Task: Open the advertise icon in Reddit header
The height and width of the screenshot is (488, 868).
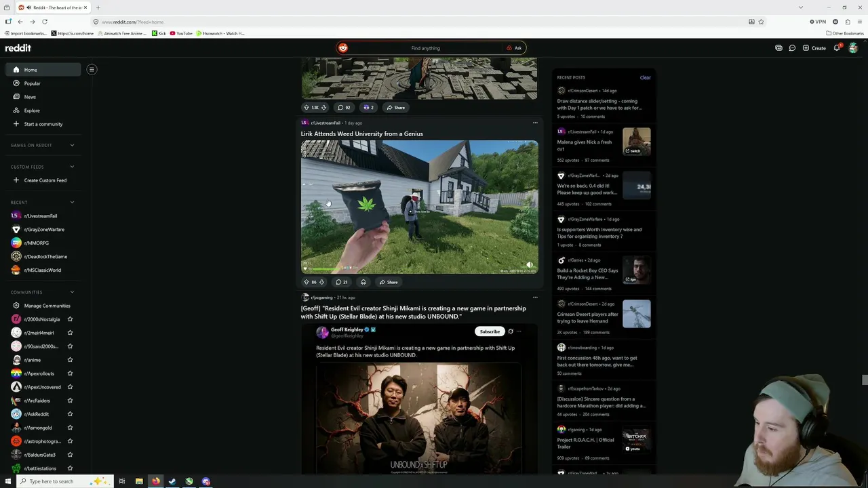Action: click(x=778, y=48)
